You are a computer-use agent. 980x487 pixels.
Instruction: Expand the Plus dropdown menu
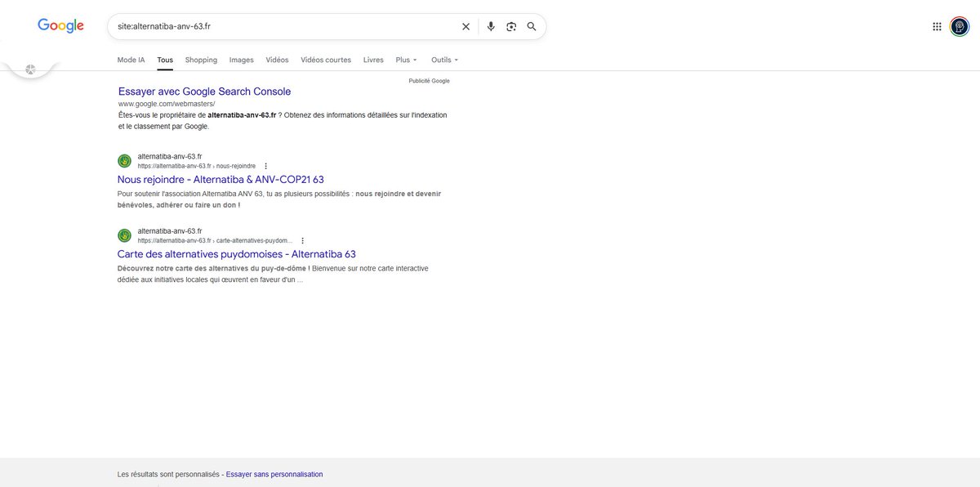click(406, 60)
